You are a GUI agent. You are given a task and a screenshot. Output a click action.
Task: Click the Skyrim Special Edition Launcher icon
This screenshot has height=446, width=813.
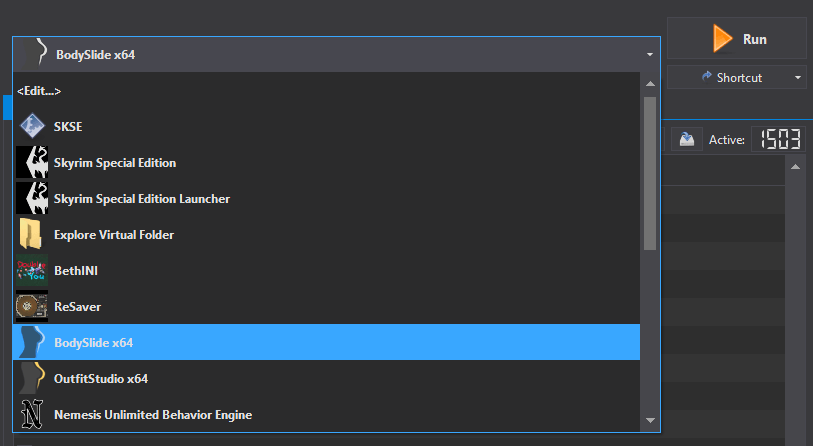coord(32,199)
